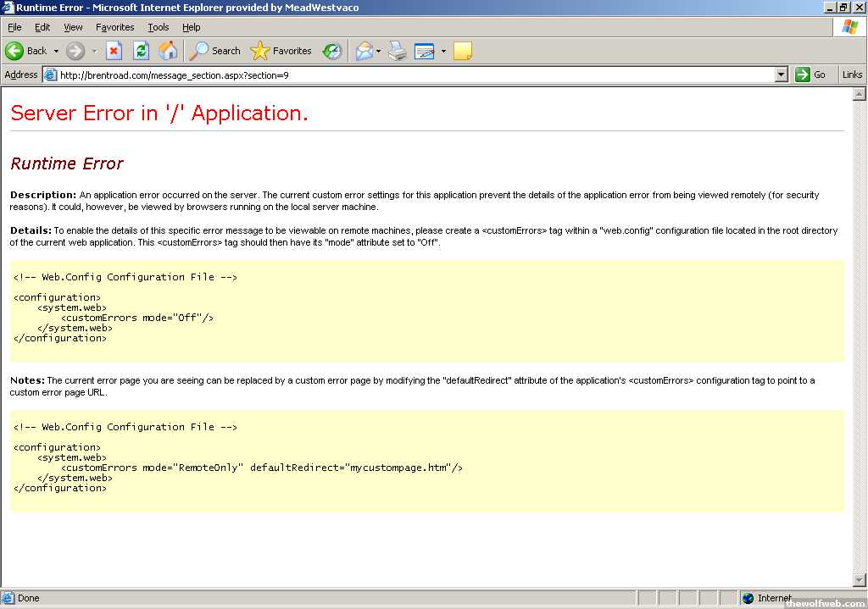
Task: Click the vertical scrollbar down arrow
Action: 860,579
